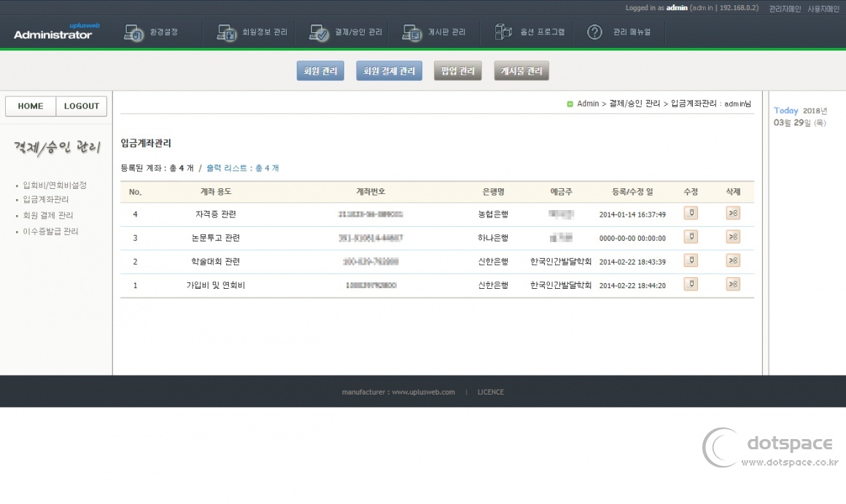This screenshot has height=504, width=846.
Task: Click the LOGOUT button
Action: (x=82, y=106)
